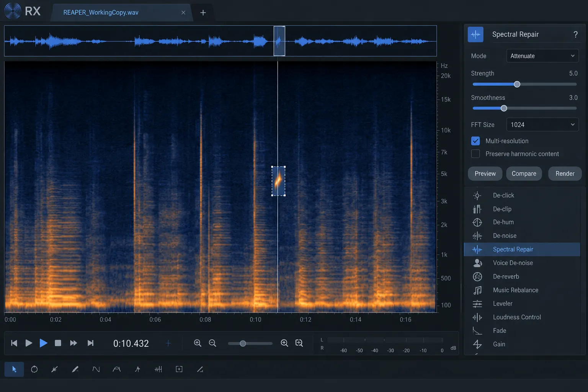Select the arrow pointer tool
Viewport: 588px width, 392px height.
click(14, 369)
